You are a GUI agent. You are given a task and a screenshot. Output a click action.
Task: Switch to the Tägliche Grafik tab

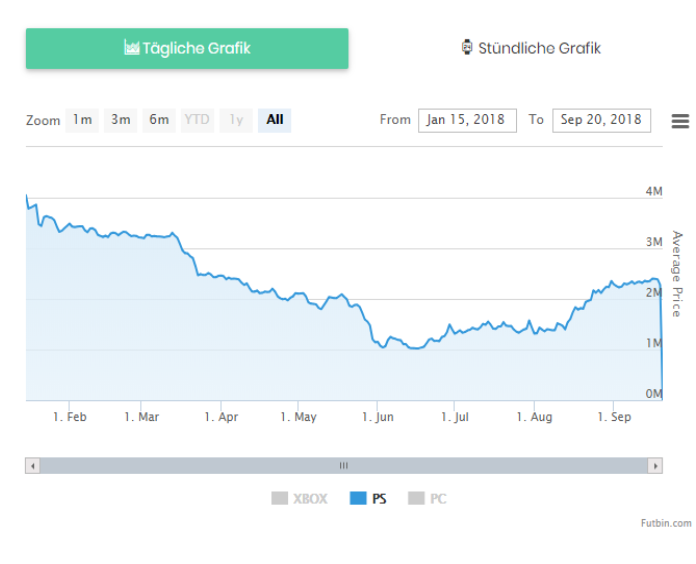pos(187,48)
